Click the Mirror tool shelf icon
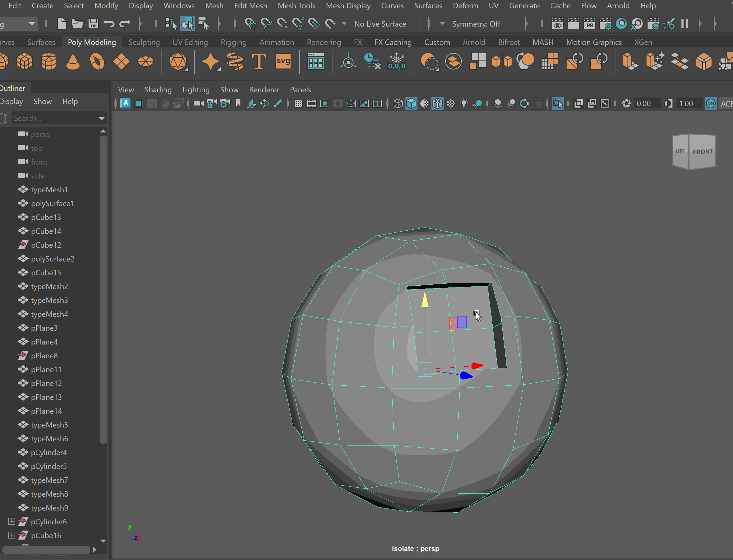Screen dimensions: 733x560 coord(502,62)
